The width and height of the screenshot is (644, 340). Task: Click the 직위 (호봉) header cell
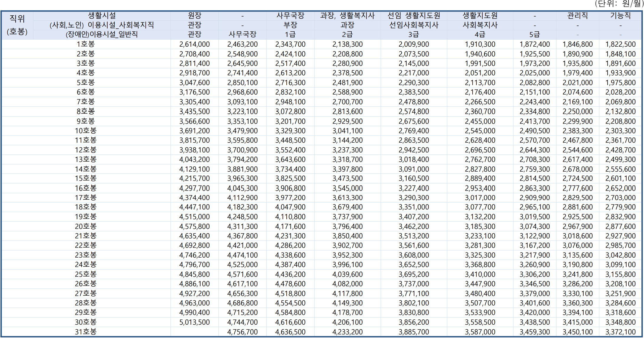(x=17, y=25)
